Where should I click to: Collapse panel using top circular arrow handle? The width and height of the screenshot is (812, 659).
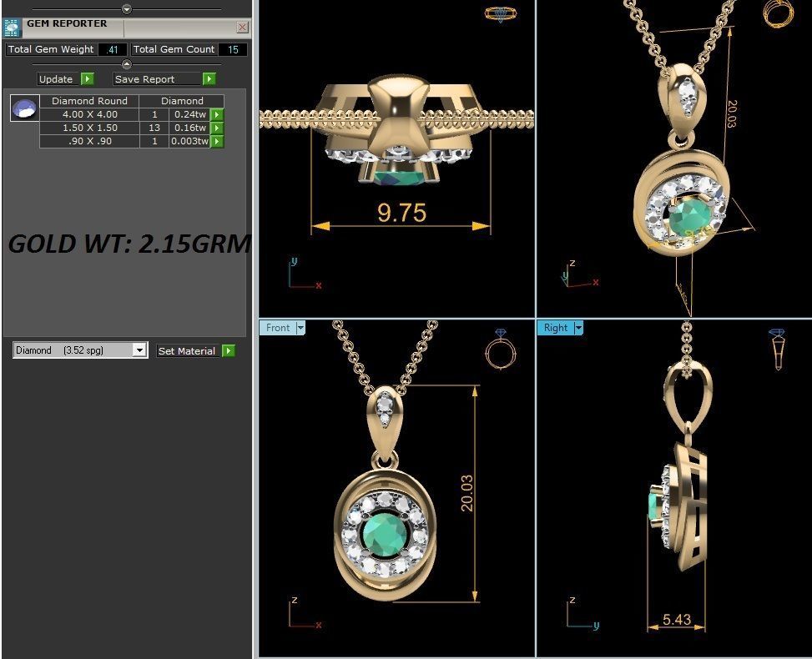tap(127, 9)
